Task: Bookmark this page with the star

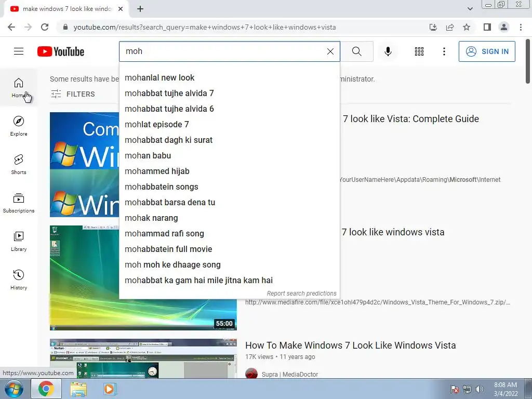Action: [x=467, y=27]
